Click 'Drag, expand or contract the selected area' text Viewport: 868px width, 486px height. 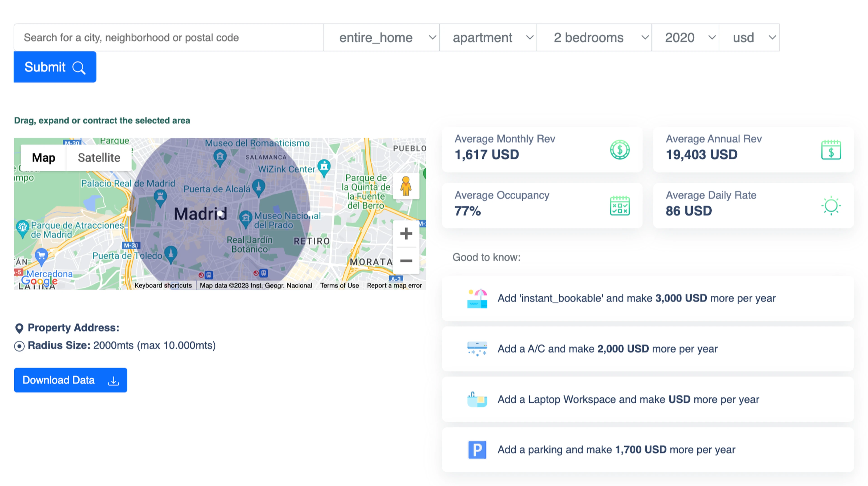(x=102, y=120)
